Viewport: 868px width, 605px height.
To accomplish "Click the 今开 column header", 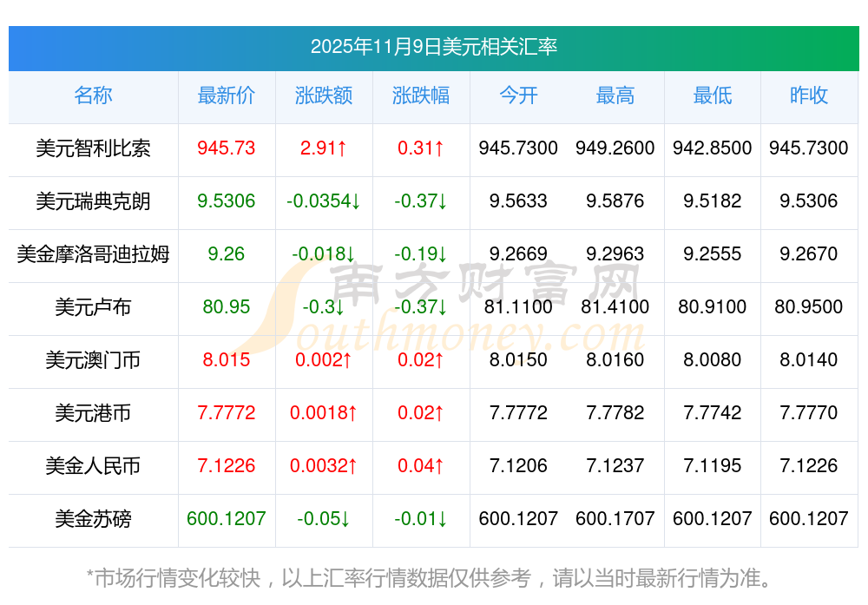I will [x=518, y=95].
